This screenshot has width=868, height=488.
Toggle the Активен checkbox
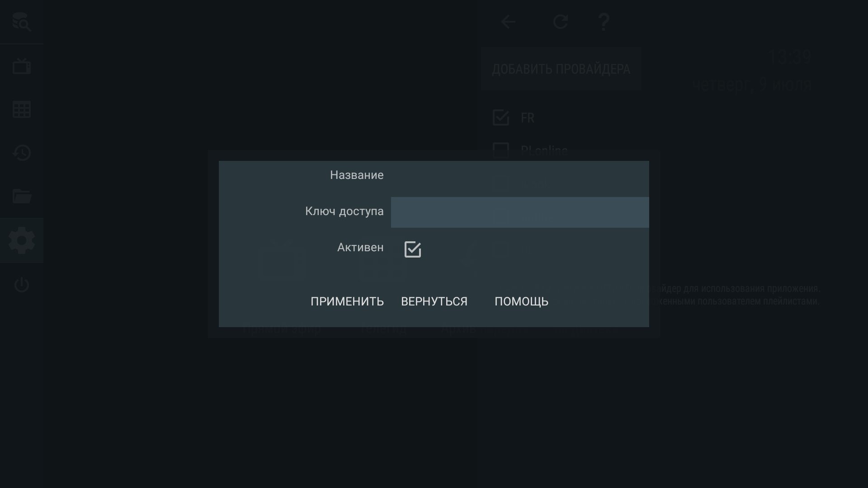(412, 249)
